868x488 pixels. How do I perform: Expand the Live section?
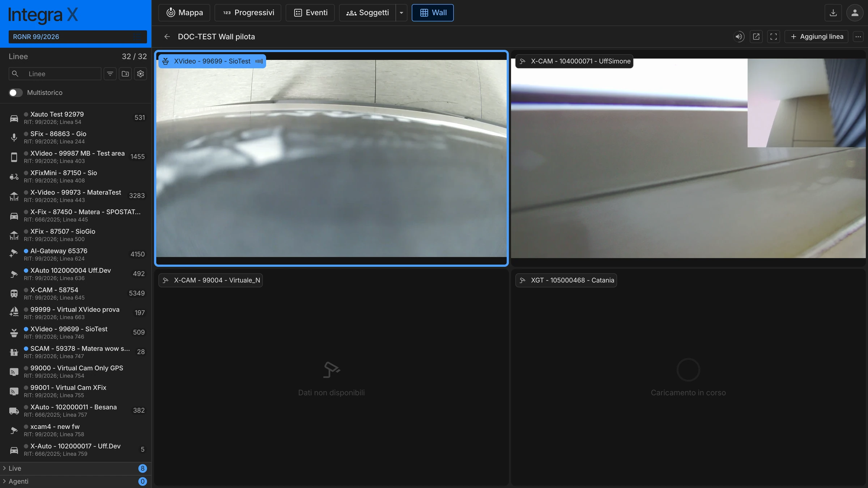click(76, 468)
